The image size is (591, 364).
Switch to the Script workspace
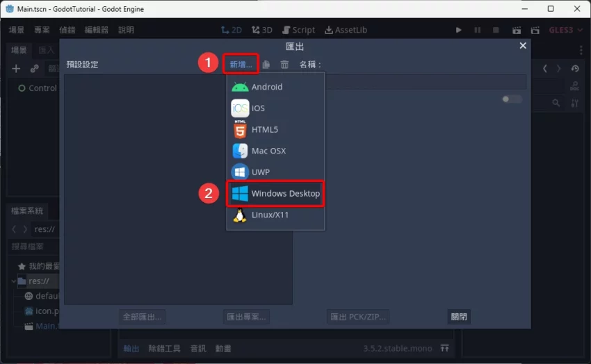298,30
